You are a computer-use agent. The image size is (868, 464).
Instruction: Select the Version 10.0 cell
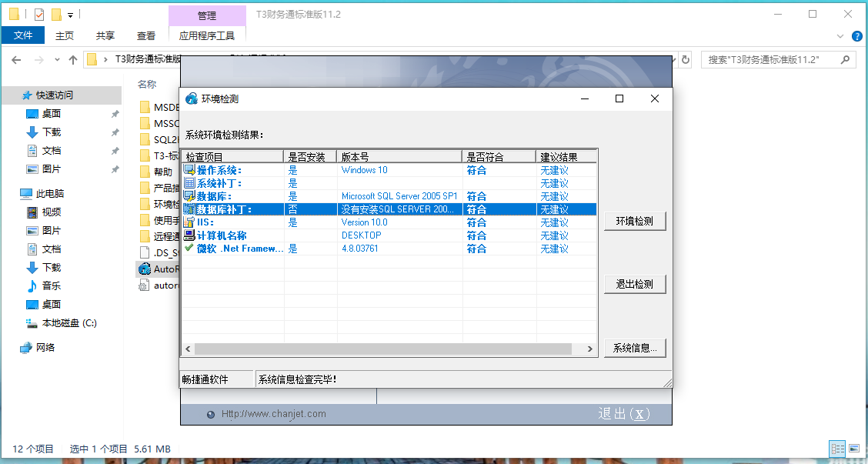point(364,222)
